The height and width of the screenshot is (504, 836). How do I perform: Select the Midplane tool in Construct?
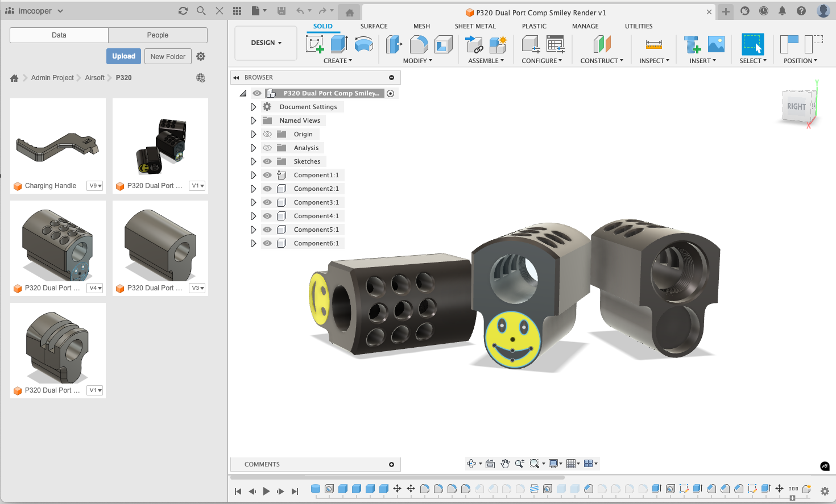coord(602,44)
